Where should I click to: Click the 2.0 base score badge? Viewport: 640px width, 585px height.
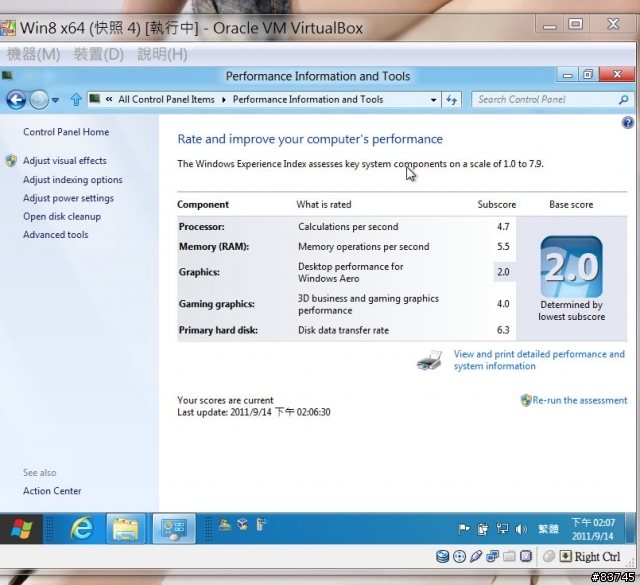(x=571, y=267)
